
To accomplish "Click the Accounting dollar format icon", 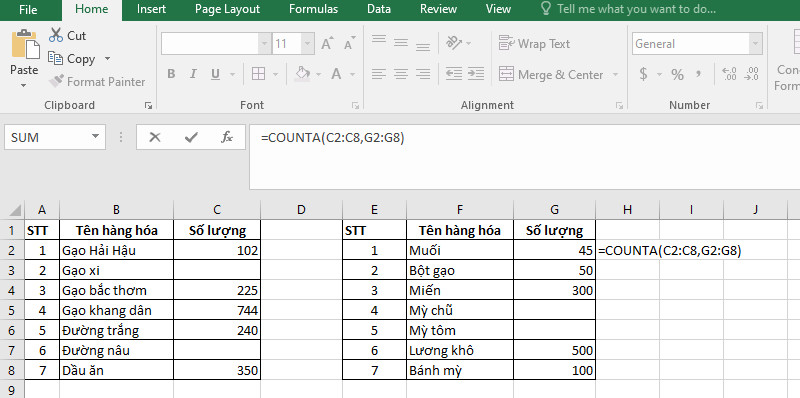I will (x=643, y=74).
